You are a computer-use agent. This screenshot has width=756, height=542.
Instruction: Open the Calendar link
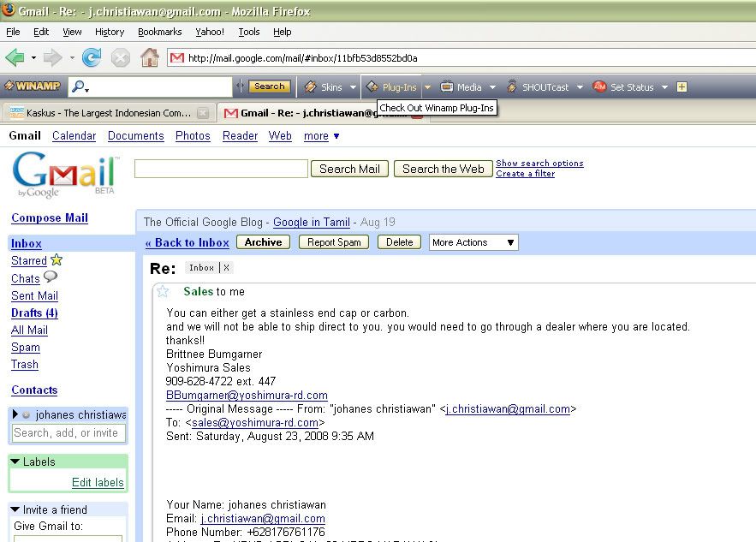pos(74,136)
